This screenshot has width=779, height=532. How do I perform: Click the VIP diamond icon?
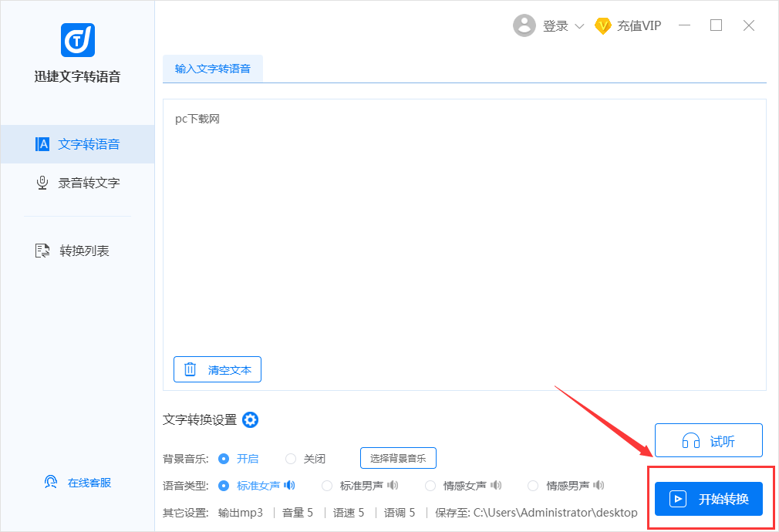(x=603, y=25)
